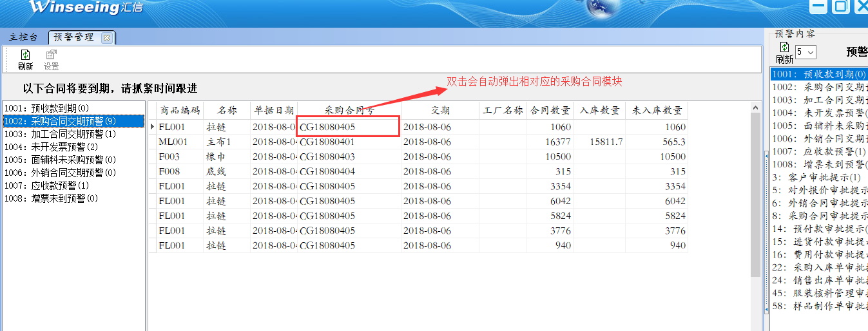Select 1003: 加工合同交期 in right panel
Viewport: 868px width, 331px height.
pos(819,100)
